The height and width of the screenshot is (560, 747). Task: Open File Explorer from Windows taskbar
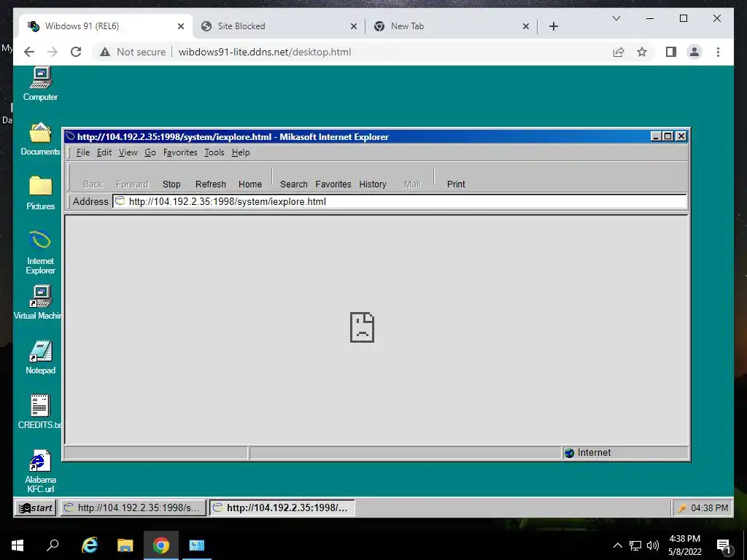click(x=125, y=545)
